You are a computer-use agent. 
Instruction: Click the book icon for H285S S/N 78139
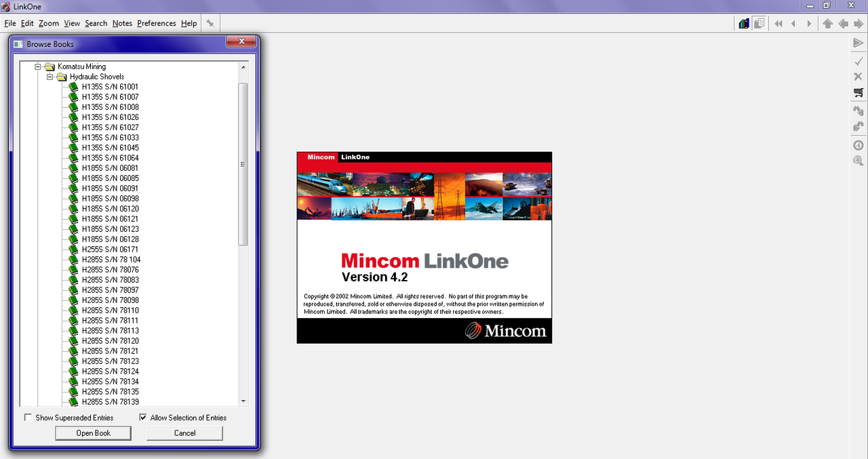tap(74, 402)
